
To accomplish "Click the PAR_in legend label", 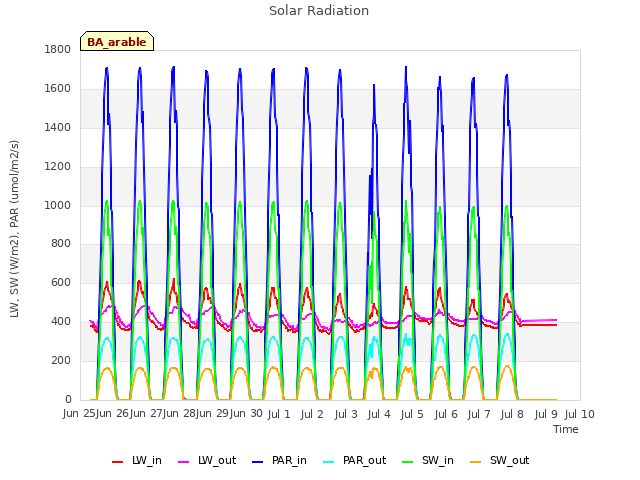I will (289, 460).
